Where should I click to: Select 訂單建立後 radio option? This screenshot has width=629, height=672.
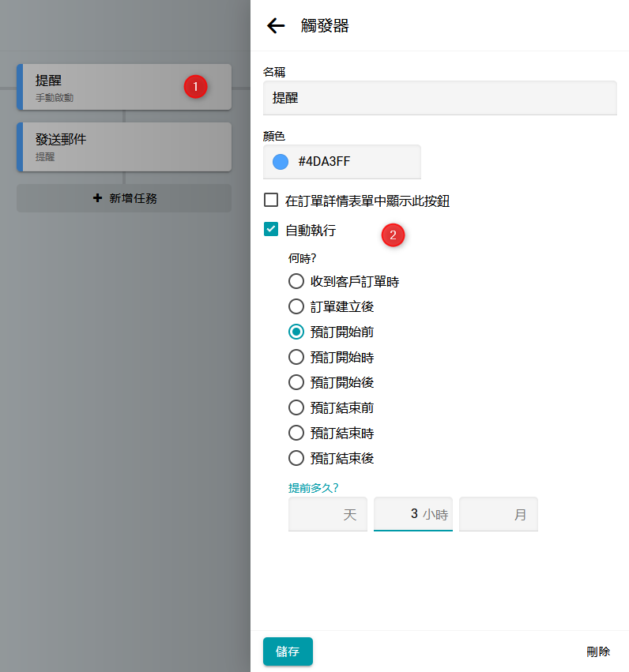pos(296,306)
